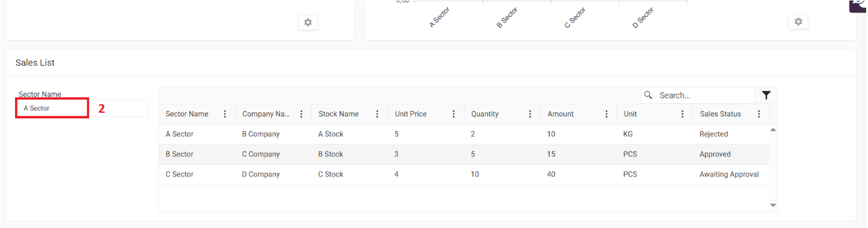Click the table scrollbar down arrow

pyautogui.click(x=773, y=205)
